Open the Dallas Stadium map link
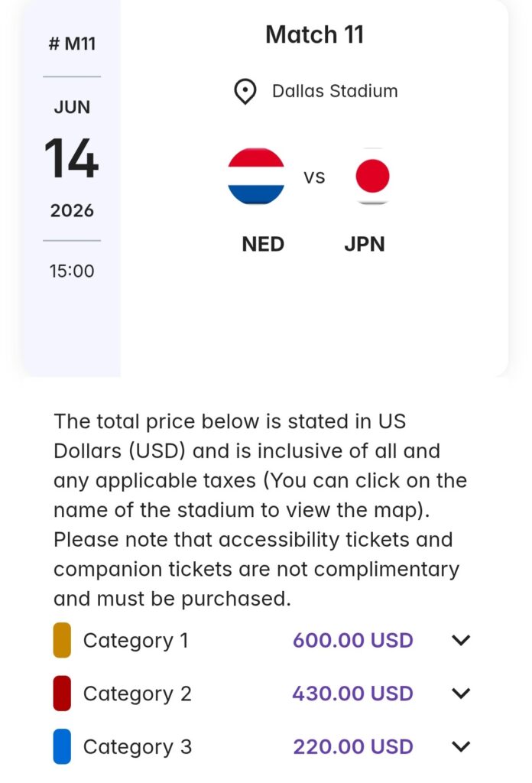Image resolution: width=532 pixels, height=783 pixels. [x=335, y=92]
